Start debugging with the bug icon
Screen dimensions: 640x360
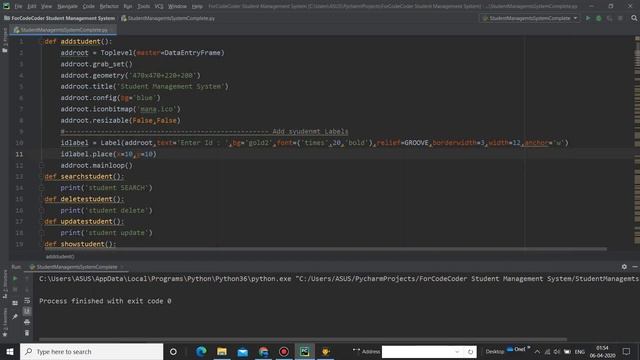click(x=599, y=18)
